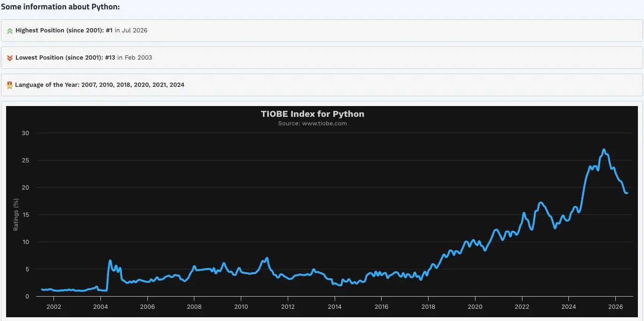Click the 2010 x-axis label

pyautogui.click(x=241, y=306)
